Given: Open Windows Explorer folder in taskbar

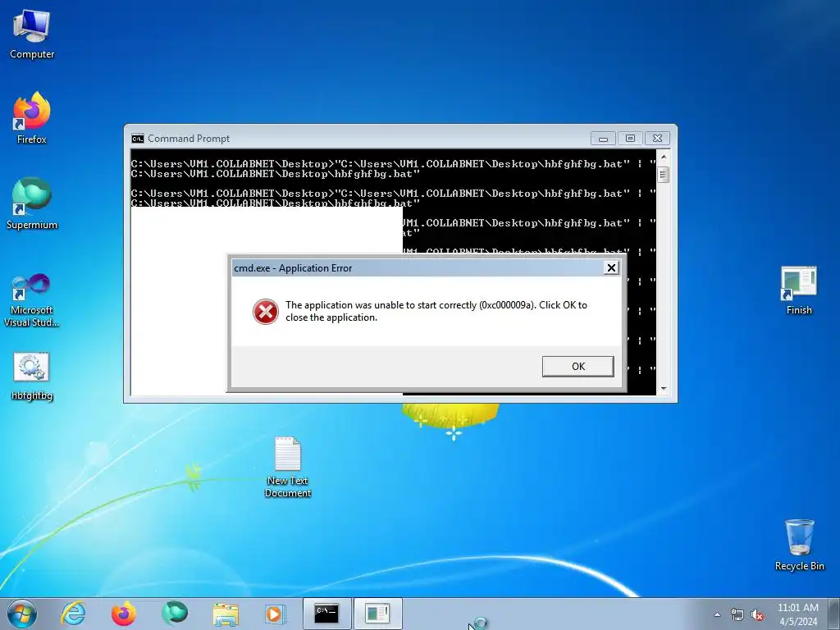Looking at the screenshot, I should pyautogui.click(x=226, y=614).
